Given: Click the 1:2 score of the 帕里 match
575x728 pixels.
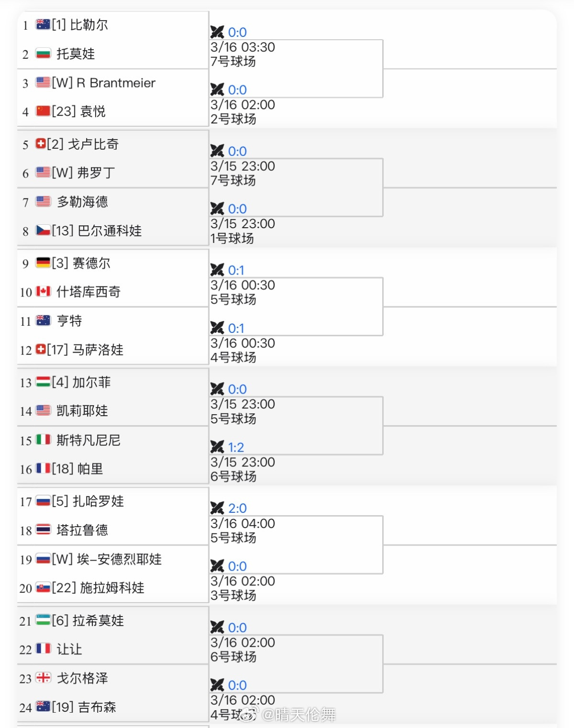Looking at the screenshot, I should point(236,447).
